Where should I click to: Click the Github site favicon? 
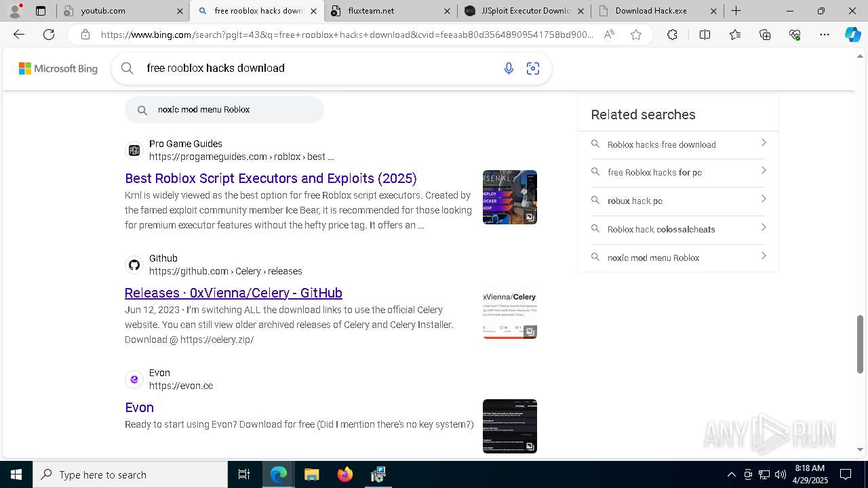[134, 265]
